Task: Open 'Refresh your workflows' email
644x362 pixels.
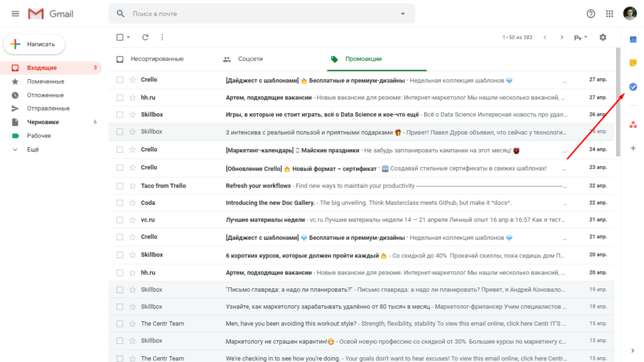Action: click(x=361, y=186)
